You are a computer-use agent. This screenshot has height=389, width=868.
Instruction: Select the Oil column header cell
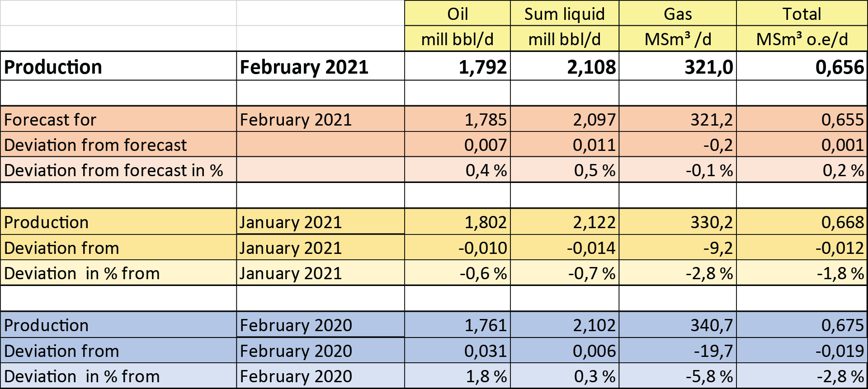(x=458, y=13)
